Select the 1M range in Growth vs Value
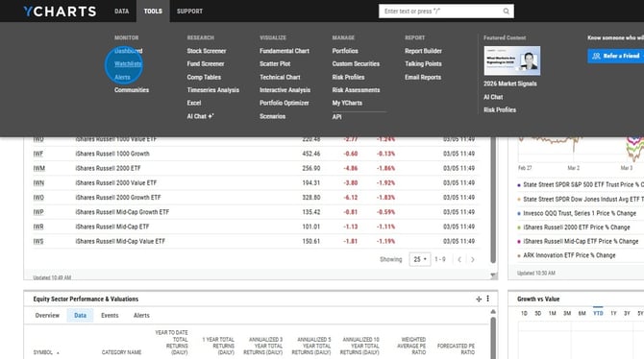The width and height of the screenshot is (644, 359). coord(553,314)
